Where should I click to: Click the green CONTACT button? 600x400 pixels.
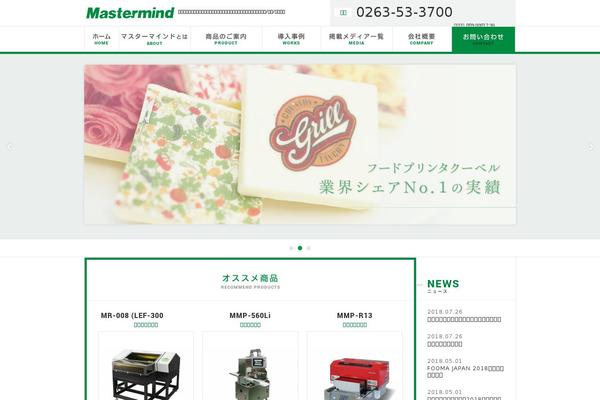pos(483,39)
